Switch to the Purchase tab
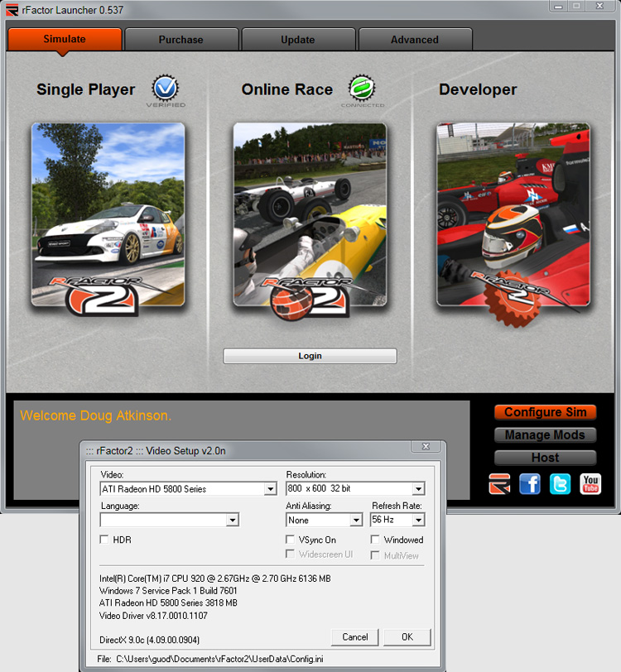 tap(181, 39)
